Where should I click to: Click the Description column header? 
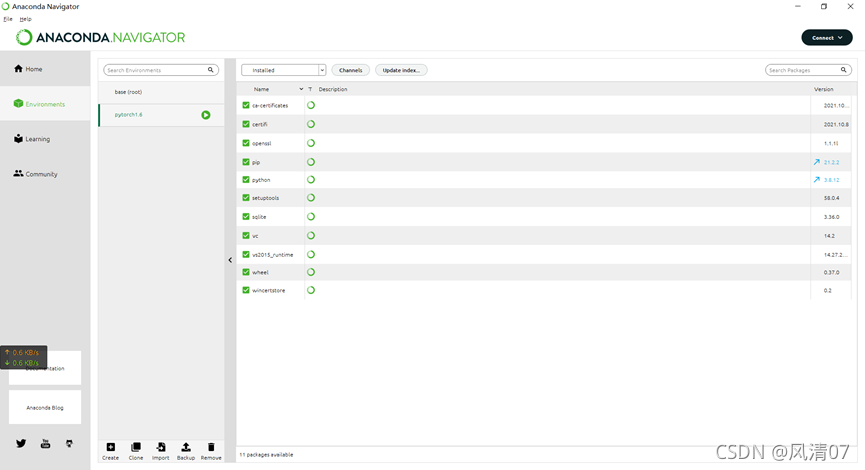[333, 89]
